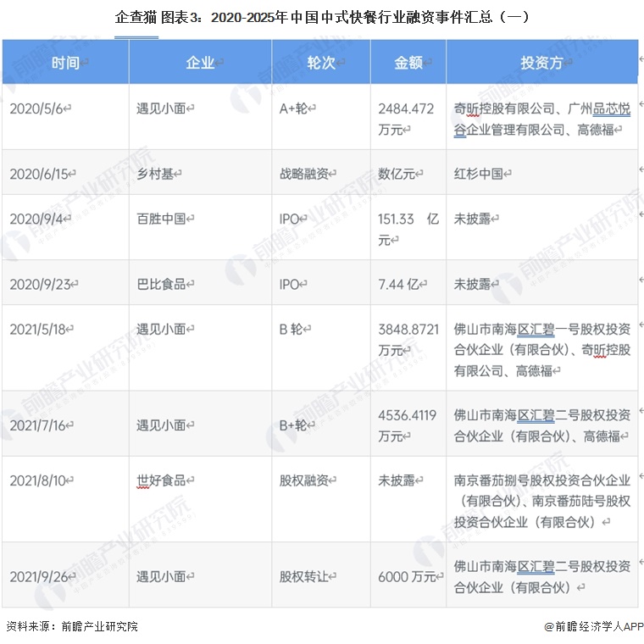
Task: Select the 轮次 column header
Action: click(321, 63)
